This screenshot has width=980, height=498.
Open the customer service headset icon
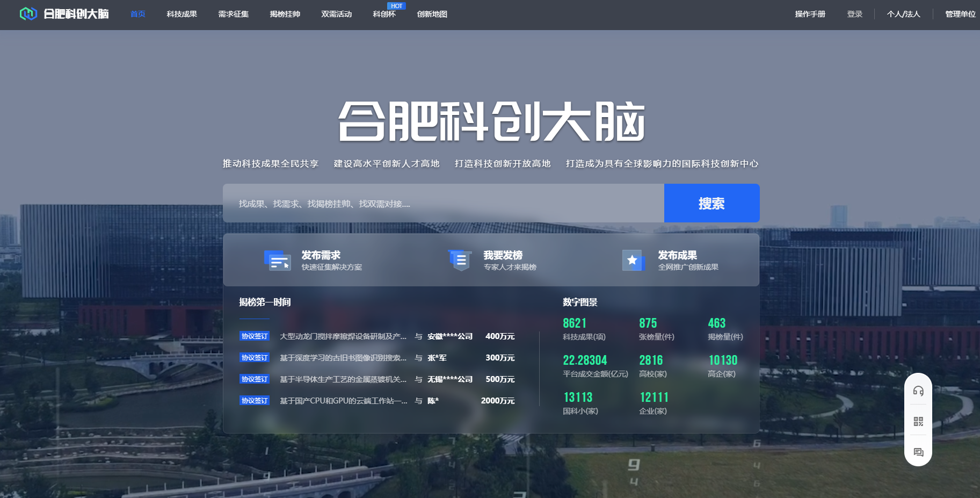(918, 391)
